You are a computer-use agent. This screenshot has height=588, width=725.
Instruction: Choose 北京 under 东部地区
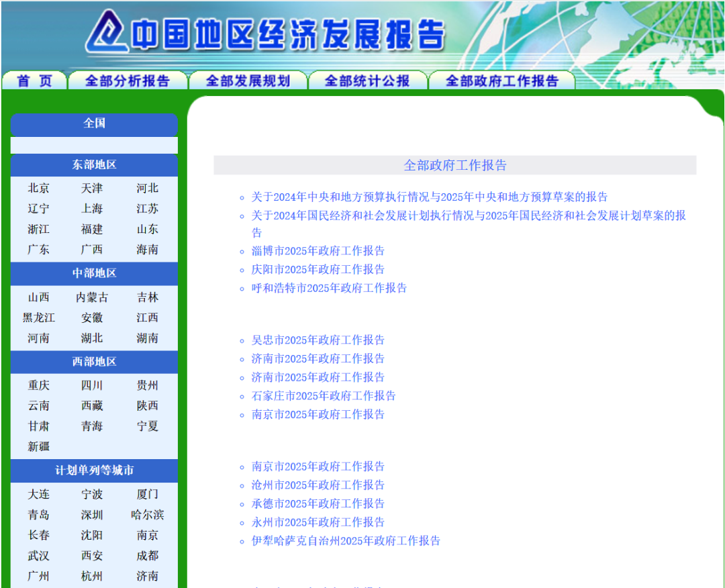coord(38,189)
